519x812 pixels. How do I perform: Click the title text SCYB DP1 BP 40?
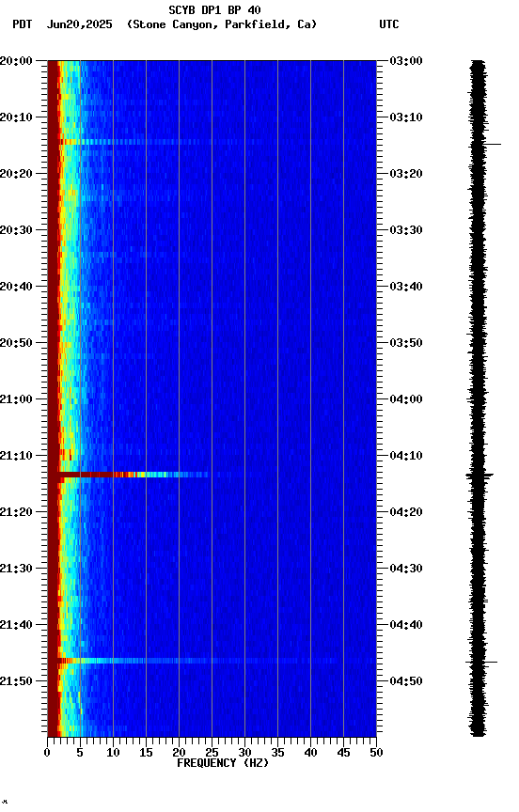(214, 10)
